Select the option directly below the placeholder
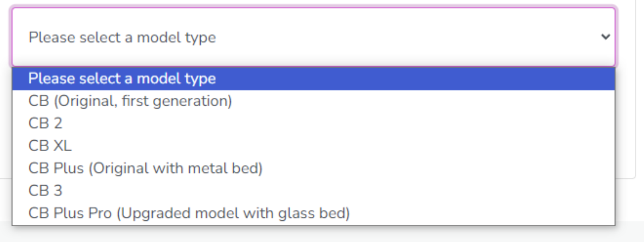Screen dimensions: 644x242 (130, 101)
